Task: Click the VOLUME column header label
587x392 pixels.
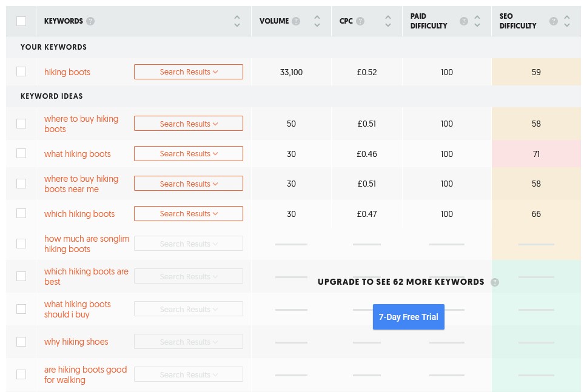Action: [x=274, y=21]
